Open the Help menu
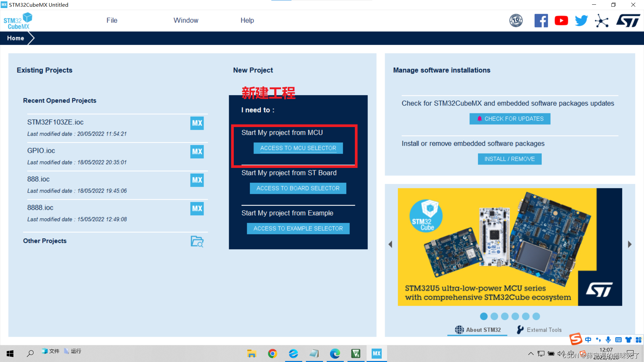Image resolution: width=644 pixels, height=362 pixels. click(247, 20)
